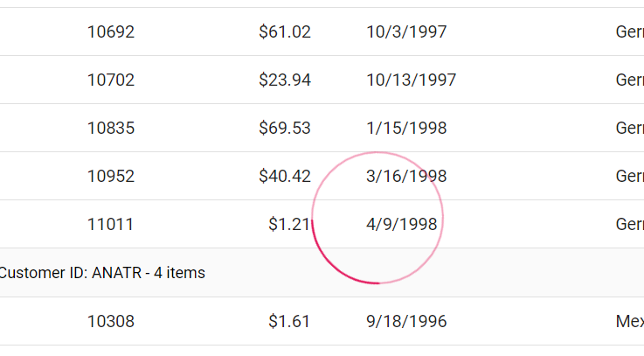Select the 10/3/1997 date cell
The width and height of the screenshot is (644, 356).
pyautogui.click(x=406, y=32)
